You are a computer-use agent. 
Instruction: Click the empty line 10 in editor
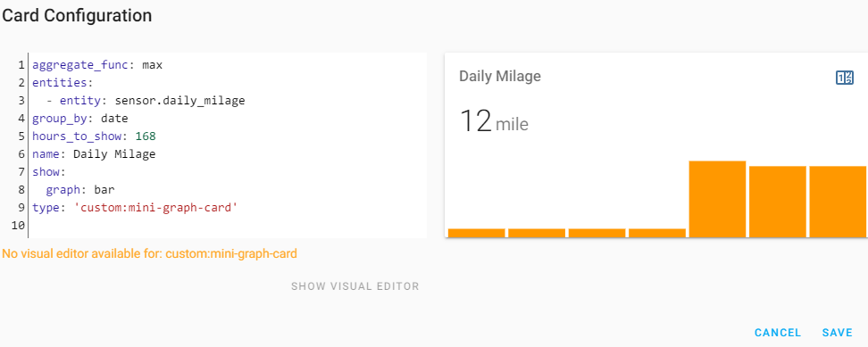coord(227,226)
